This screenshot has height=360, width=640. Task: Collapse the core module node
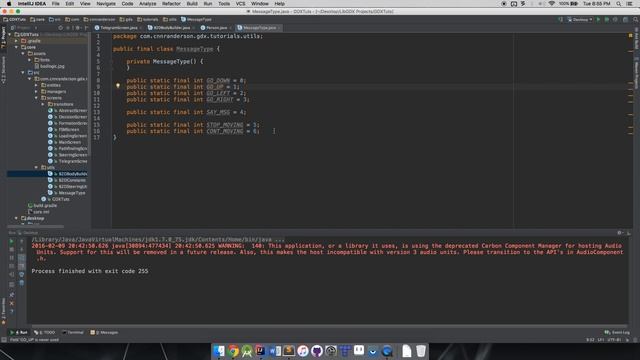[17, 47]
